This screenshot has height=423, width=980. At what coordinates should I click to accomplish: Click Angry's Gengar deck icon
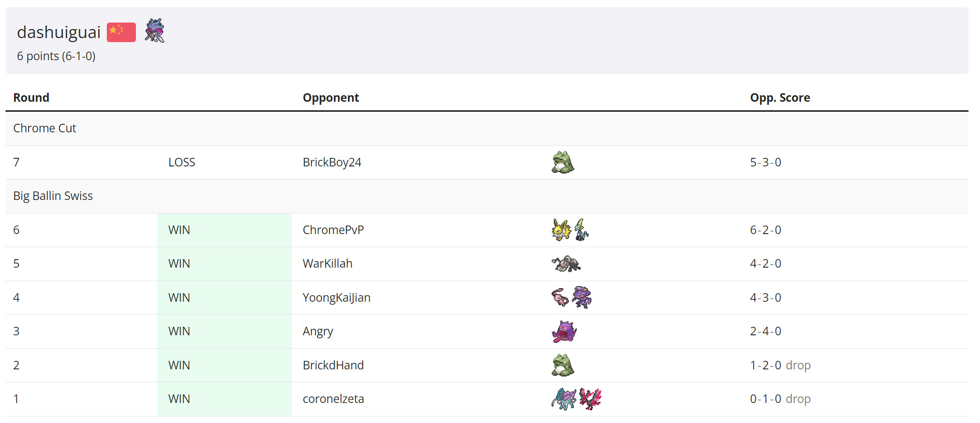[564, 331]
